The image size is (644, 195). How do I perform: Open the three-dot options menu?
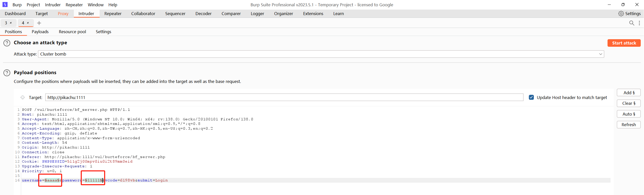pyautogui.click(x=639, y=23)
